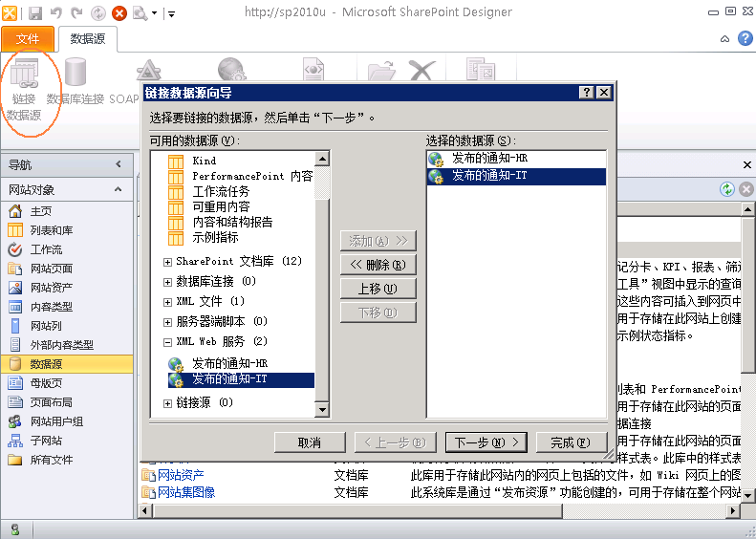Click the Undo arrow in title bar
Screen dimensions: 756x539
(x=56, y=13)
